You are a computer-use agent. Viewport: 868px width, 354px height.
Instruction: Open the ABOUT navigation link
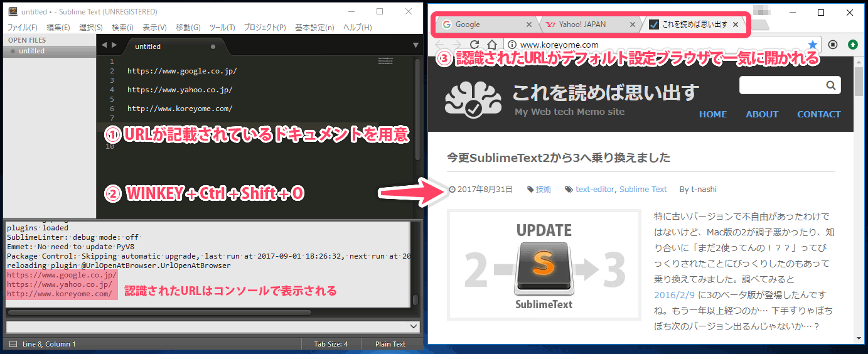(762, 114)
